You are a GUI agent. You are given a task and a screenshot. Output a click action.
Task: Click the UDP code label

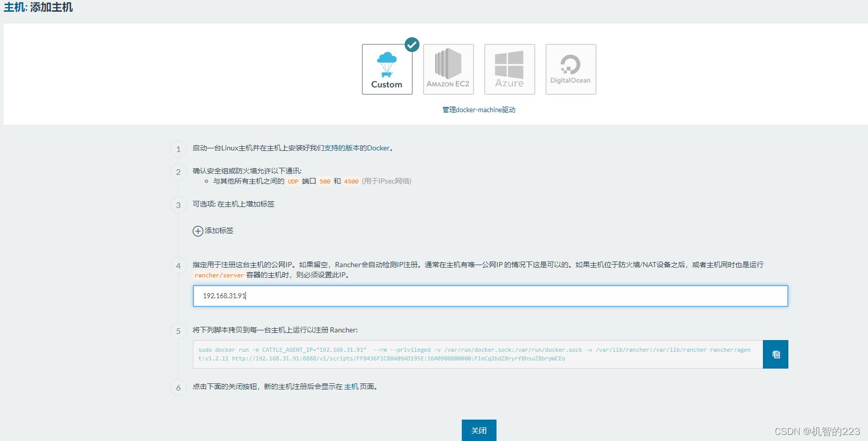(293, 181)
